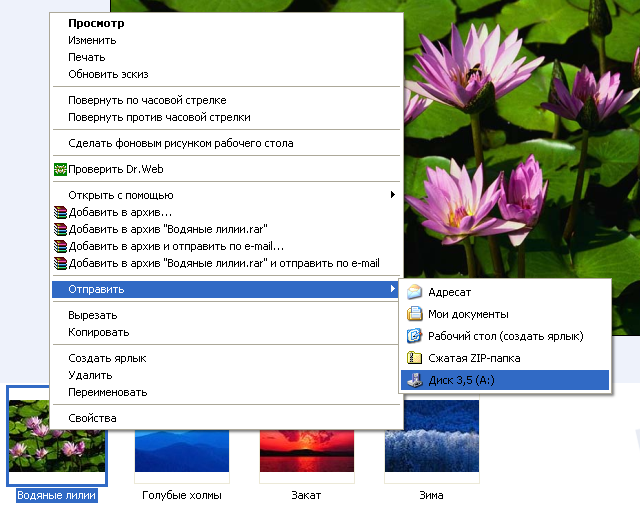The height and width of the screenshot is (506, 640).
Task: Click the Dr.Web spider icon
Action: (60, 169)
